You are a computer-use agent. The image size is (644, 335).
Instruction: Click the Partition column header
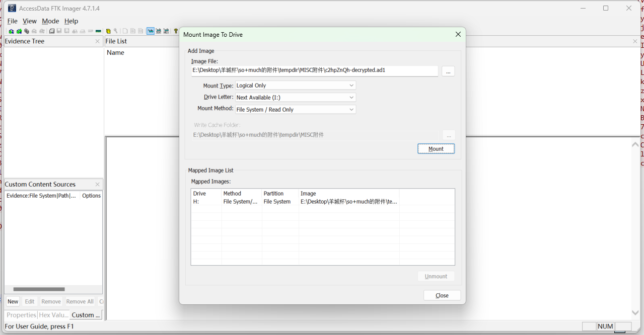pos(280,194)
